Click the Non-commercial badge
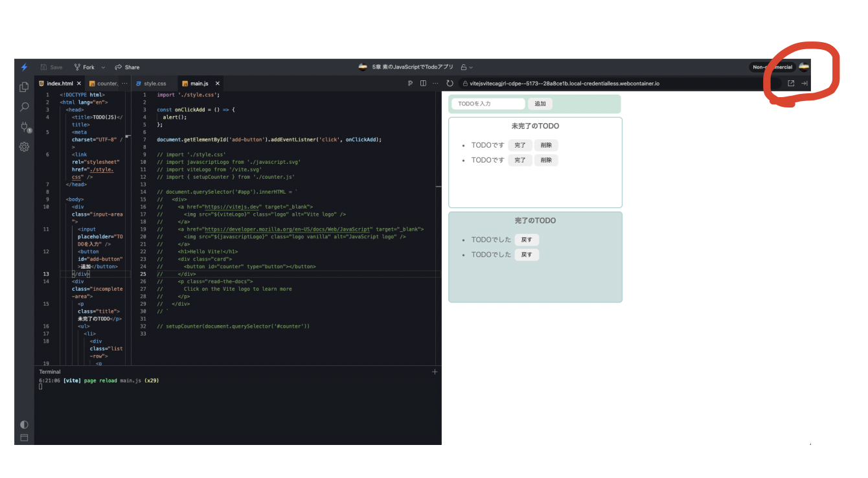This screenshot has height=478, width=868. [772, 67]
